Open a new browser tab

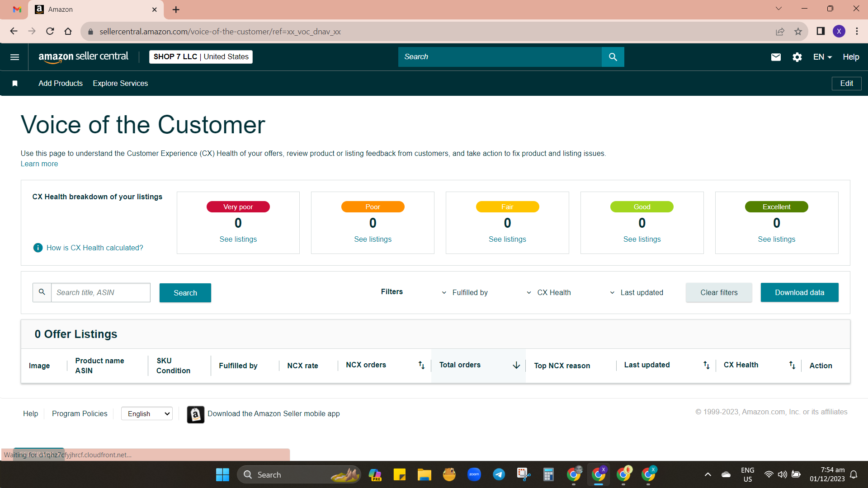[x=176, y=9]
